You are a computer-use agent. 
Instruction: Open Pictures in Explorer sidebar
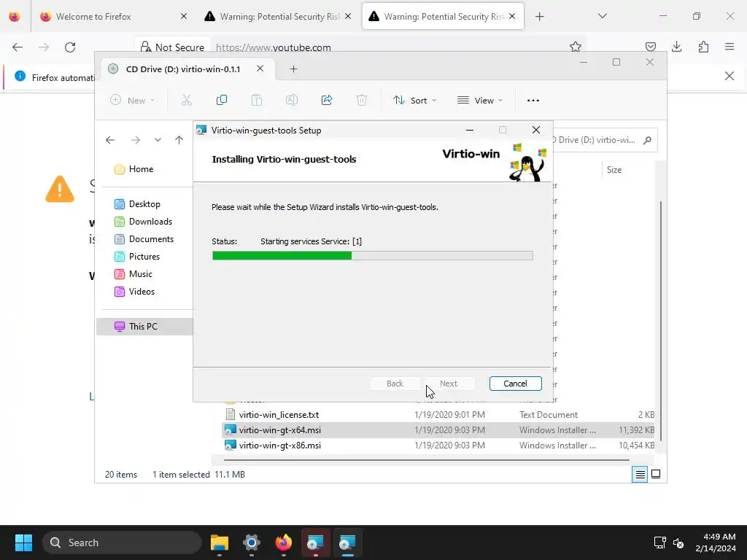tap(137, 257)
